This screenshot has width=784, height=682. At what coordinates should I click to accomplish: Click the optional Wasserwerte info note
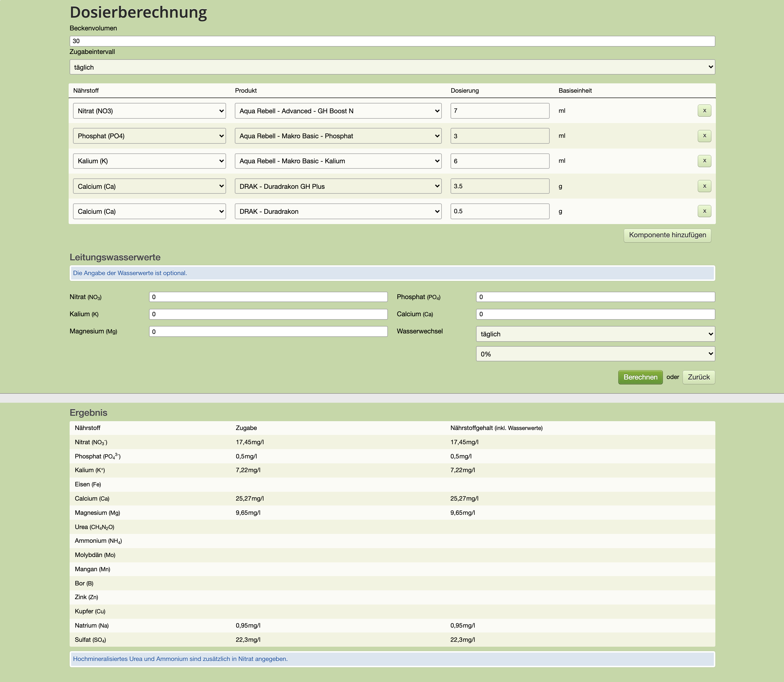click(x=392, y=273)
